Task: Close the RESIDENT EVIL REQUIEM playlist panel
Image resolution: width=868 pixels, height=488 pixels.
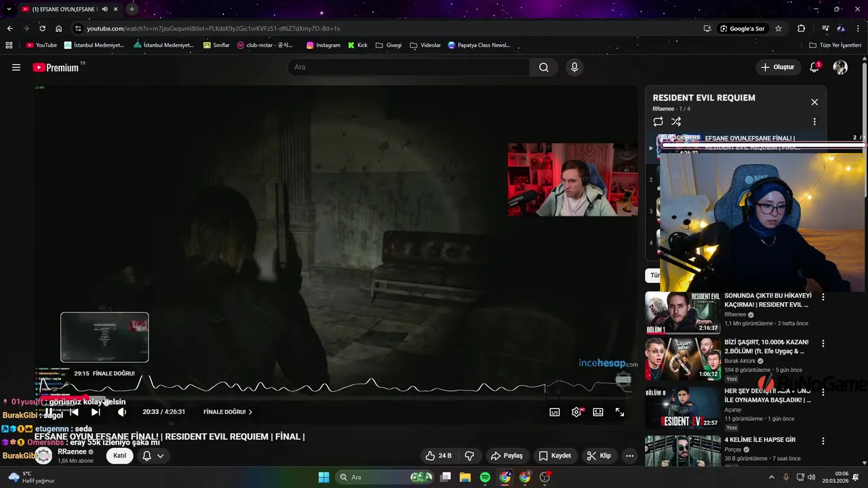Action: (x=814, y=102)
